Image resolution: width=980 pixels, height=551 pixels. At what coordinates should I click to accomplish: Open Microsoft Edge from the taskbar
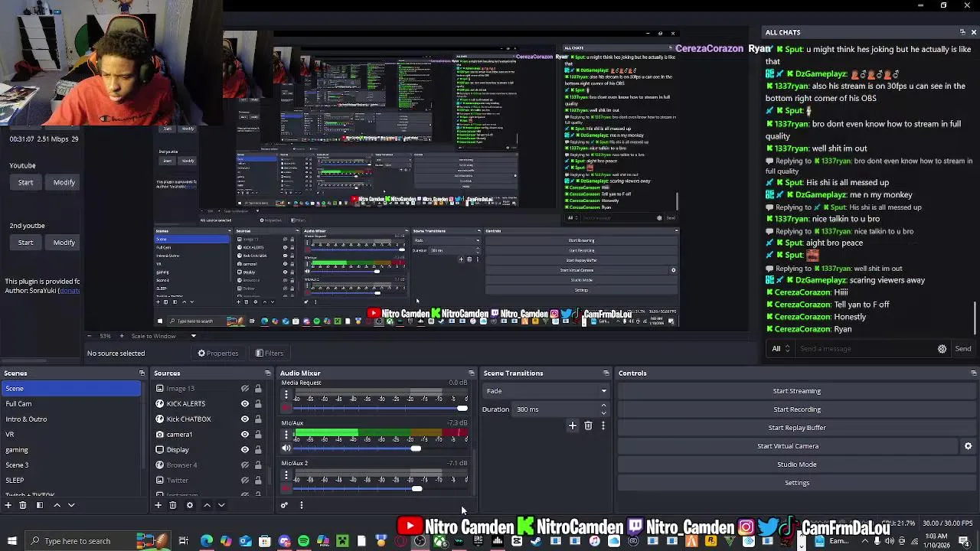pyautogui.click(x=207, y=541)
